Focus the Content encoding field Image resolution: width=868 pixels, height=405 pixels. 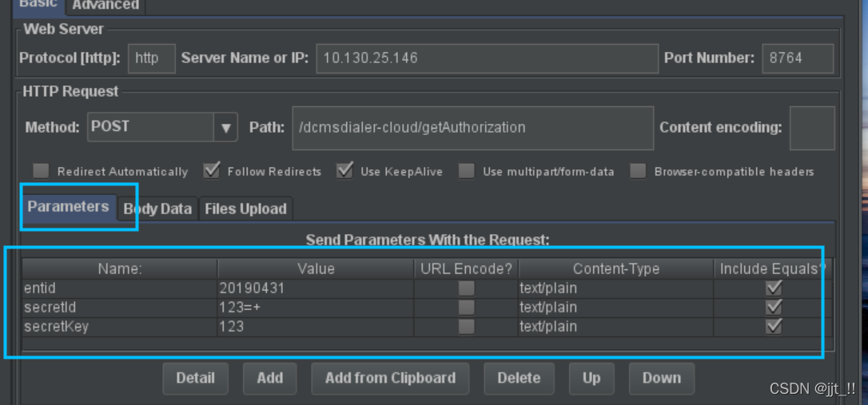[x=812, y=128]
